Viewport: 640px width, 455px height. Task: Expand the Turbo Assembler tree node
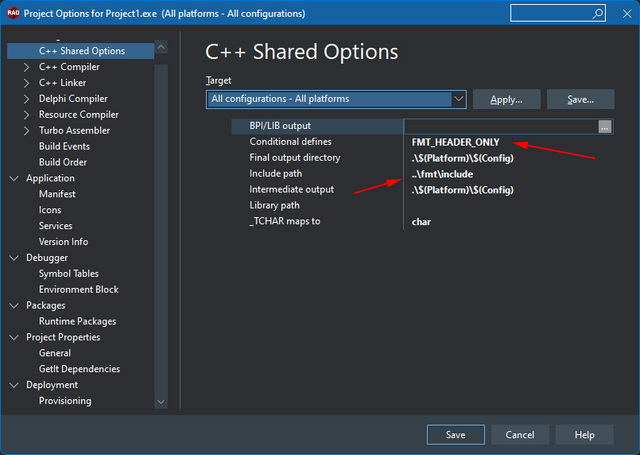[x=27, y=131]
